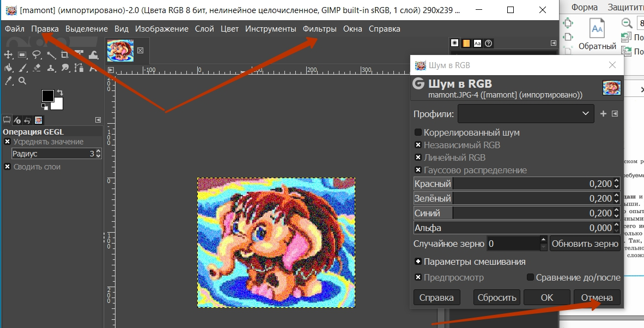Open the Фильтры menu
The image size is (644, 328).
pyautogui.click(x=319, y=29)
